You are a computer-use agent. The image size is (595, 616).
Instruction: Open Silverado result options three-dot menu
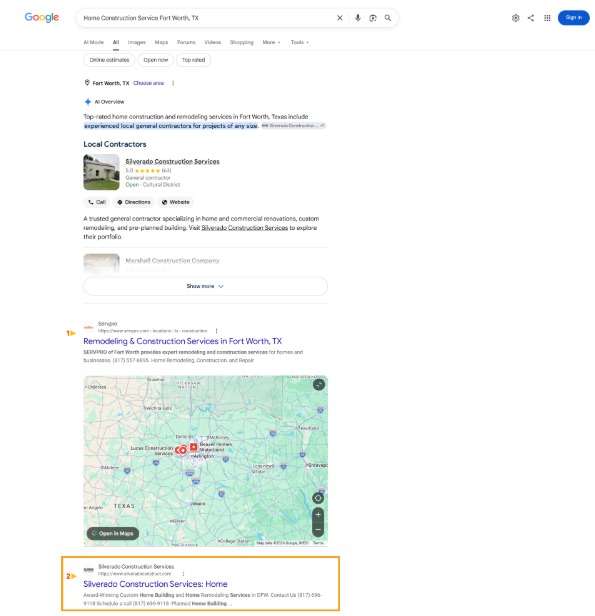pos(183,574)
